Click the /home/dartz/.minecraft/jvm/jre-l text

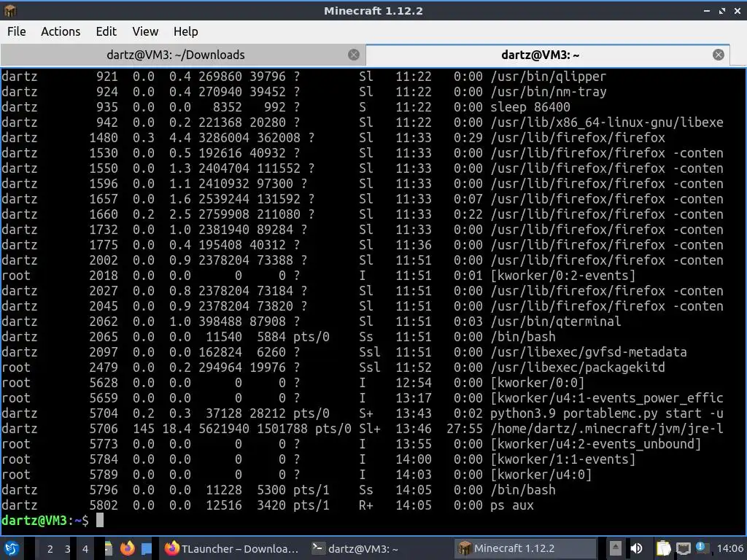[x=607, y=429]
